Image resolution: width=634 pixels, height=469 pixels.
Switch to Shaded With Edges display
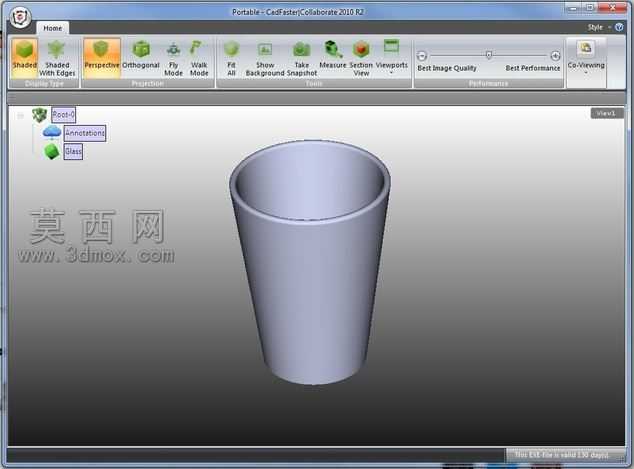(x=57, y=58)
